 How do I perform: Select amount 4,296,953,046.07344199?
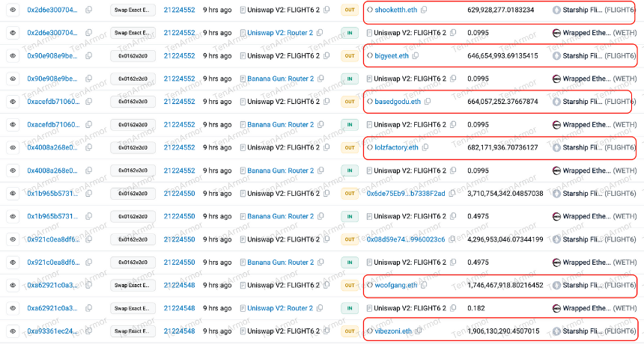[505, 239]
